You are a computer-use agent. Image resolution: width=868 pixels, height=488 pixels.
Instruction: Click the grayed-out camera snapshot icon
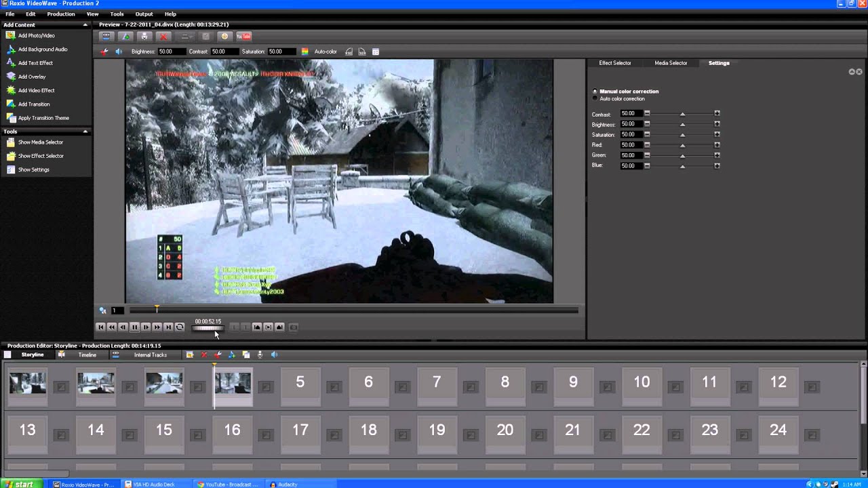[x=294, y=327]
